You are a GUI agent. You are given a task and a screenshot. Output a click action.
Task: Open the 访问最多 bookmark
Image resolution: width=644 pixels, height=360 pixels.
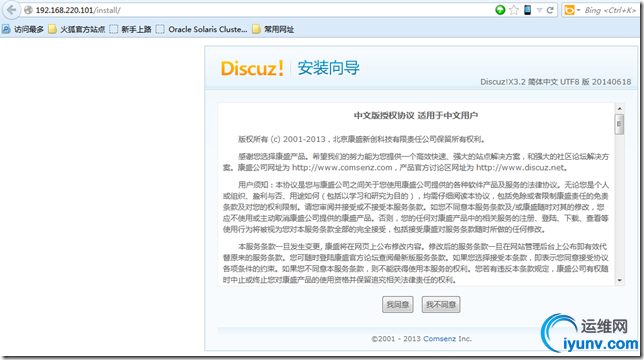point(23,29)
